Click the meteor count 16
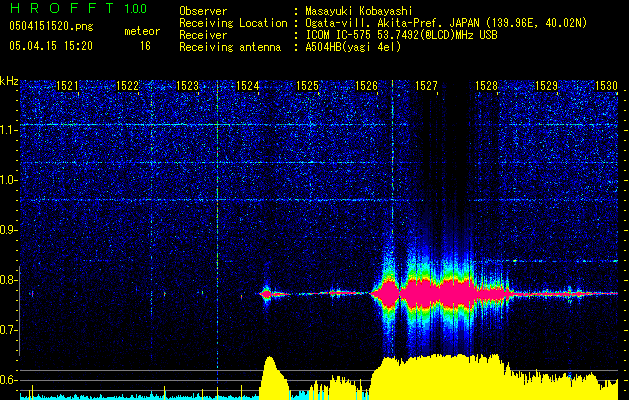The height and width of the screenshot is (400, 629). click(x=145, y=46)
